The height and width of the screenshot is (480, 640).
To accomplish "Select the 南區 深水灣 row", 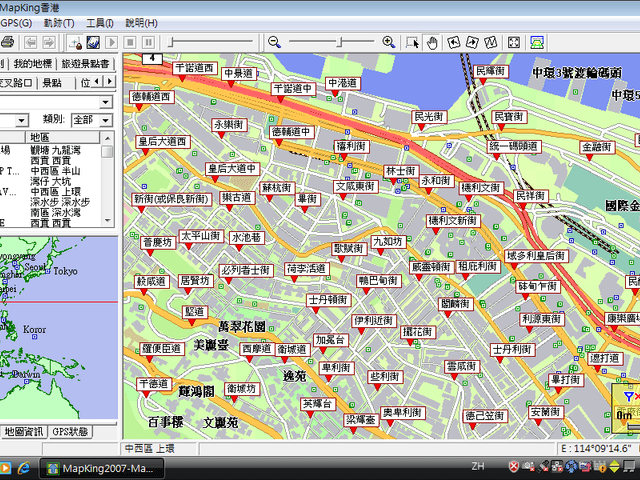I will tap(56, 213).
